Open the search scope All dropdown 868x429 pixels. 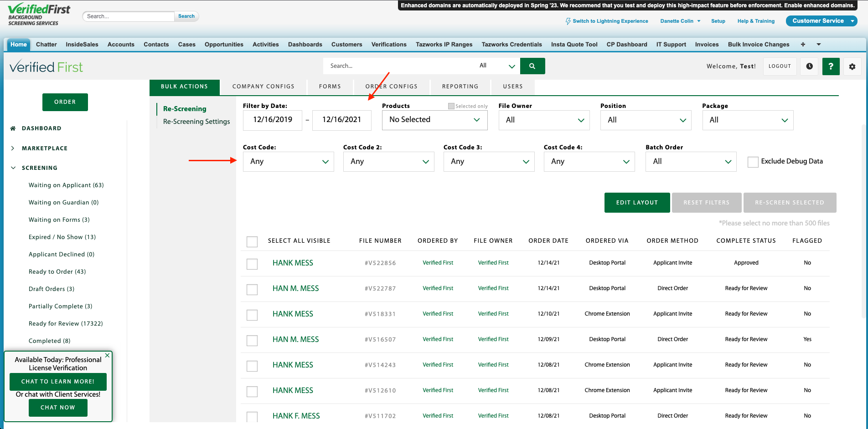[x=497, y=66]
